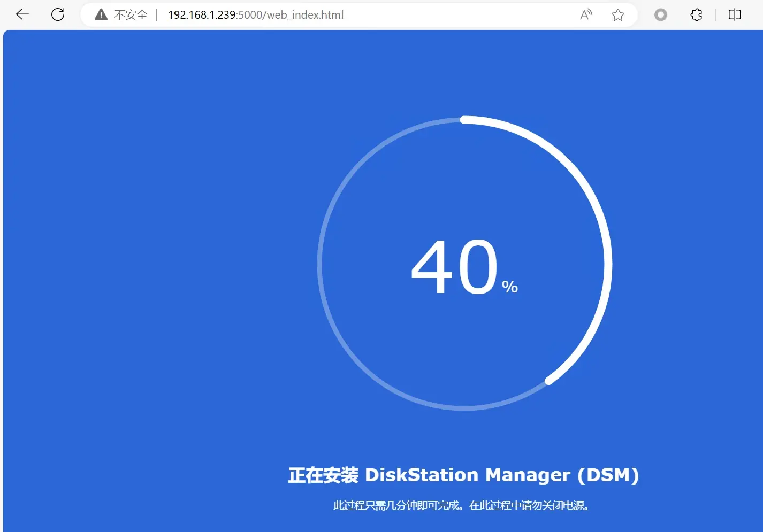Click the browser back arrow
The width and height of the screenshot is (763, 532).
point(22,14)
